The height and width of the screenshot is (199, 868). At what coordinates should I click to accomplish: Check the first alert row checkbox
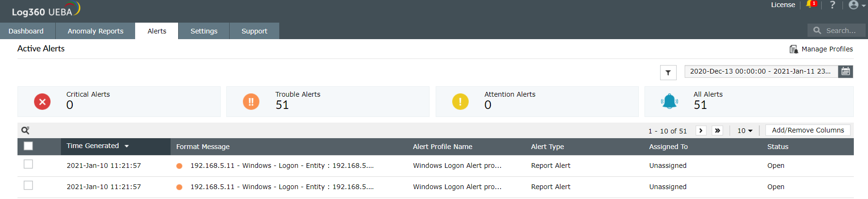tap(28, 164)
